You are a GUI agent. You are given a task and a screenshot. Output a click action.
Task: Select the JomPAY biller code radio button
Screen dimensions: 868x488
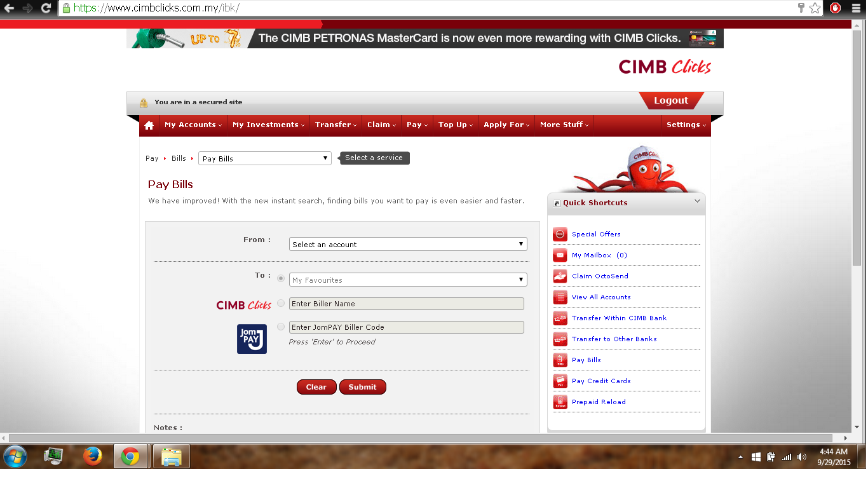pos(281,327)
